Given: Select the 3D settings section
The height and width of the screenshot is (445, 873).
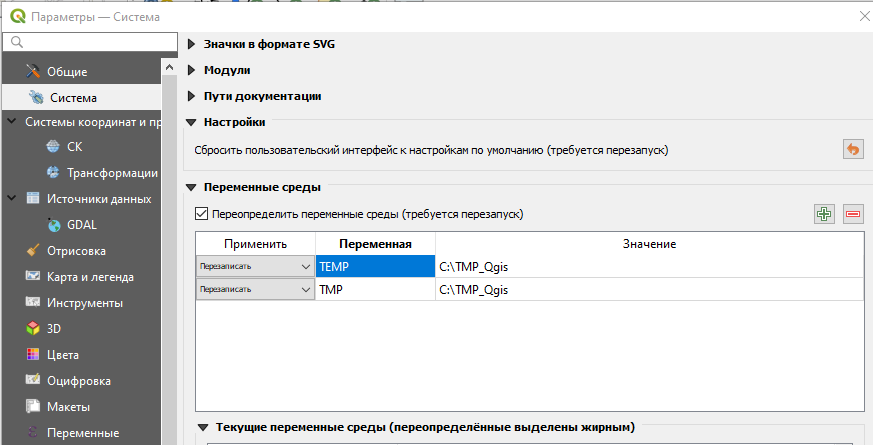Looking at the screenshot, I should pos(55,329).
